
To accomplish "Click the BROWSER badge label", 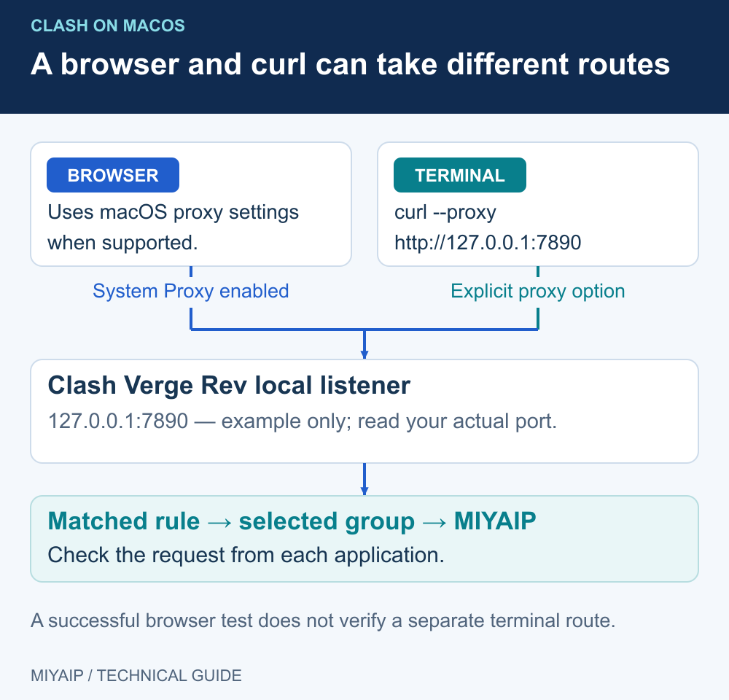I will [113, 175].
